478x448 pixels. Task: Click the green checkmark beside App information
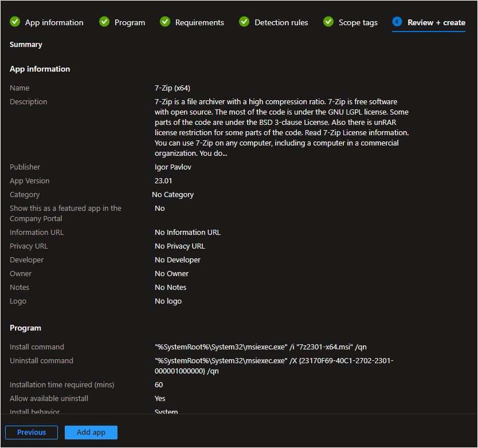15,22
